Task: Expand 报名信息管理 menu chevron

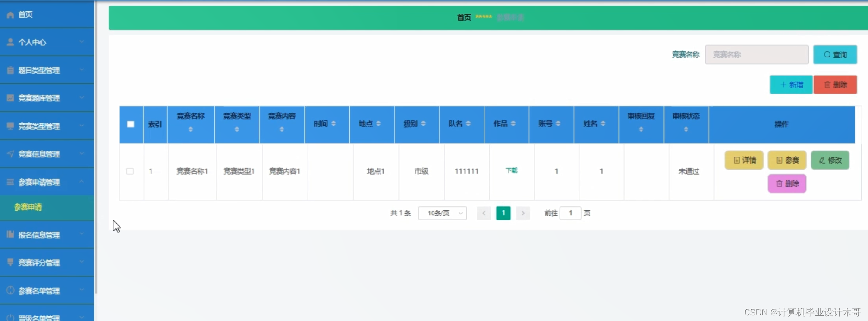Action: pos(82,234)
